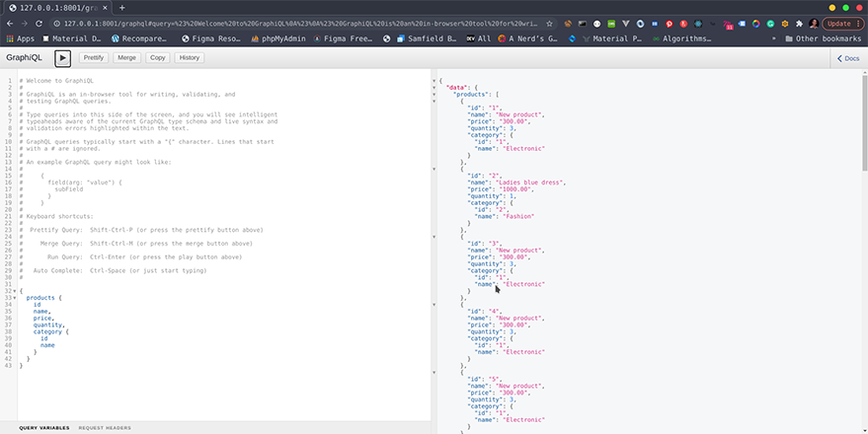Screen dimensions: 868x434
Task: Collapse the product id "4" object fold arrow
Action: point(434,305)
